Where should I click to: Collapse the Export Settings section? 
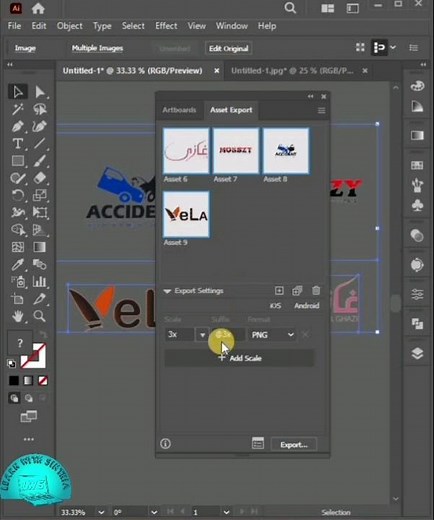[167, 291]
